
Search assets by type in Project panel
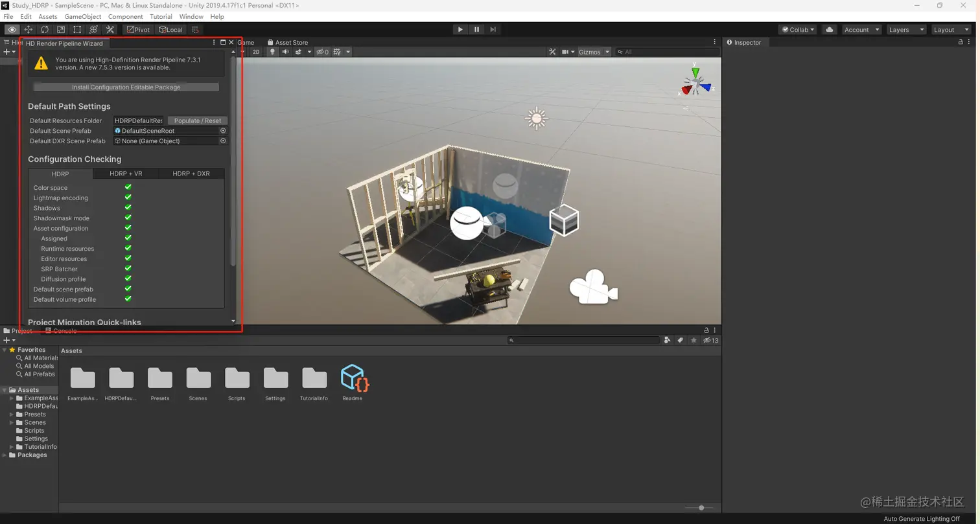pyautogui.click(x=668, y=340)
